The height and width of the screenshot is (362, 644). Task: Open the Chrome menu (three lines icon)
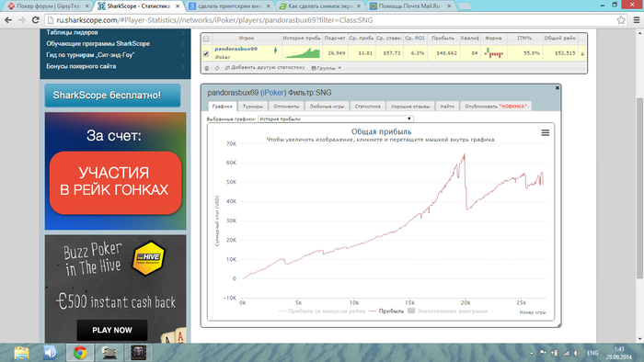[x=637, y=20]
